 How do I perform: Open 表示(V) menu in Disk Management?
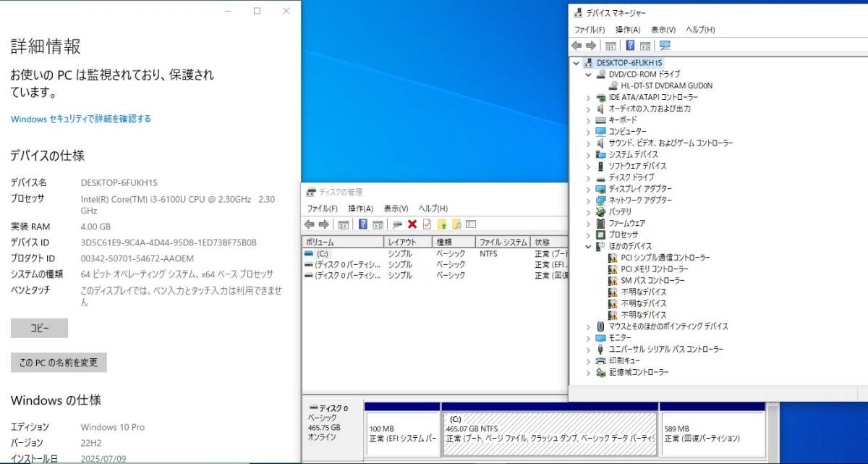tap(396, 208)
